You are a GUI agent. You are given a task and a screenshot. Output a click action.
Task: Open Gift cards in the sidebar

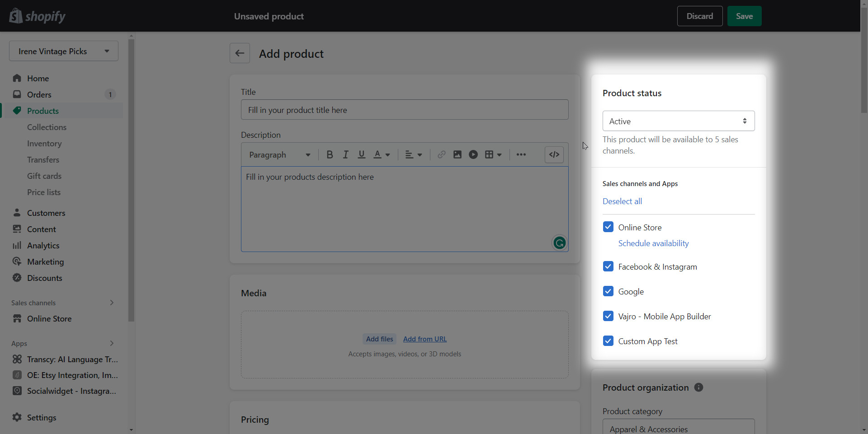pos(44,176)
